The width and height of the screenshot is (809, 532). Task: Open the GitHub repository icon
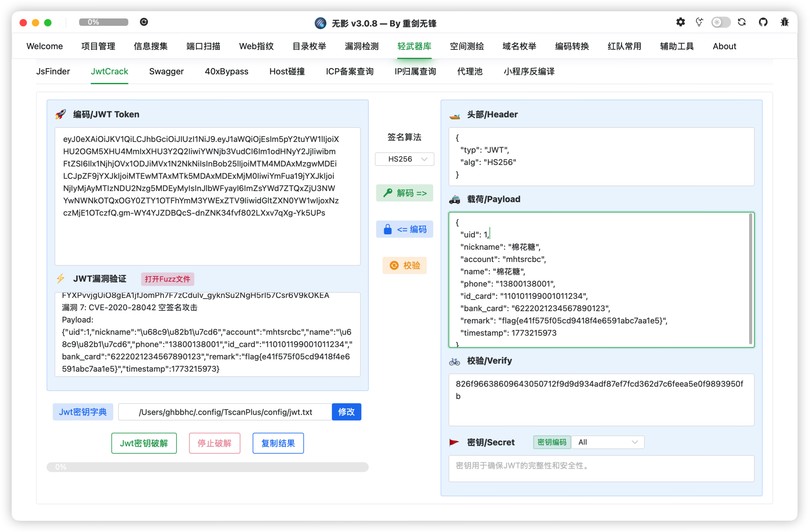pyautogui.click(x=763, y=22)
